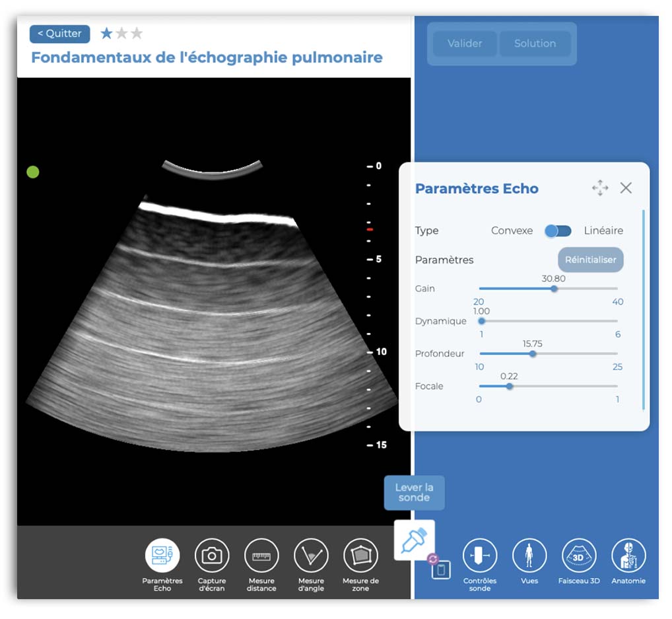The width and height of the screenshot is (672, 619).
Task: Open the Vues body icon
Action: coord(529,556)
